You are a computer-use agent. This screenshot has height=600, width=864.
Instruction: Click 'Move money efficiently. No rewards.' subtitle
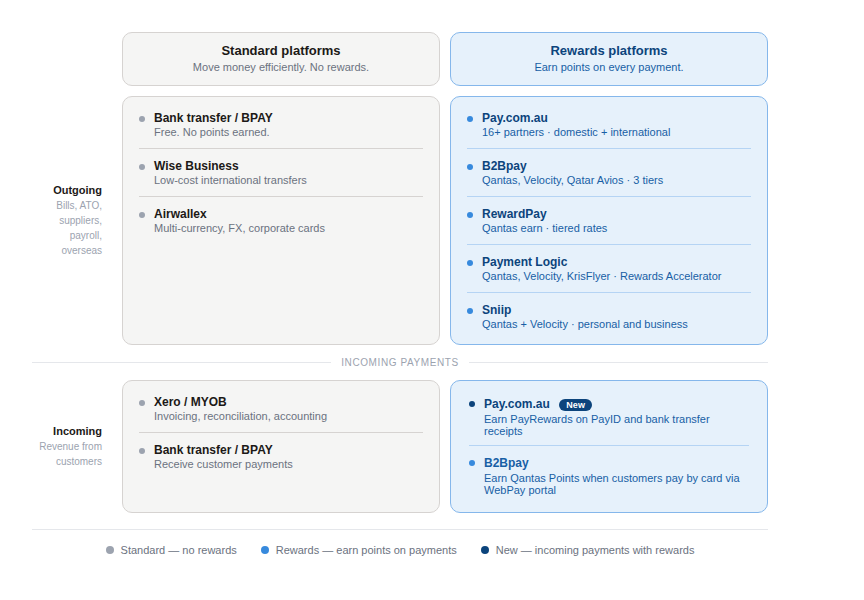281,67
